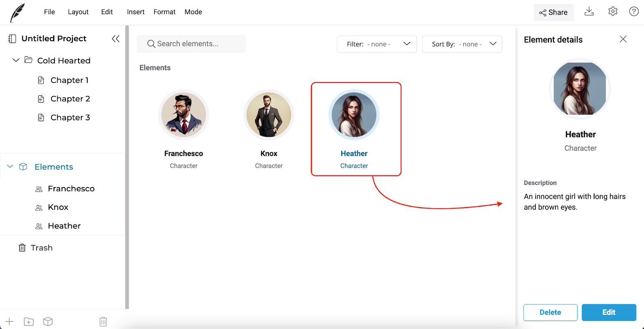Image resolution: width=644 pixels, height=329 pixels.
Task: Collapse the Cold Hearted folder chevron
Action: [16, 60]
